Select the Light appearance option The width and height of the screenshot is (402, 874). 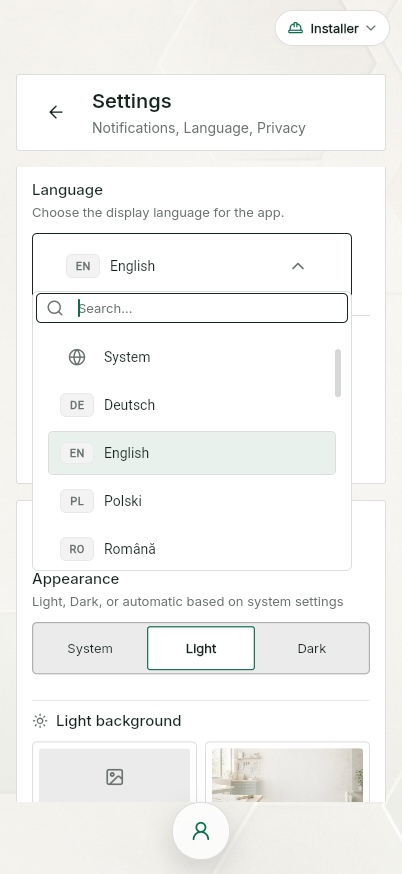[201, 648]
